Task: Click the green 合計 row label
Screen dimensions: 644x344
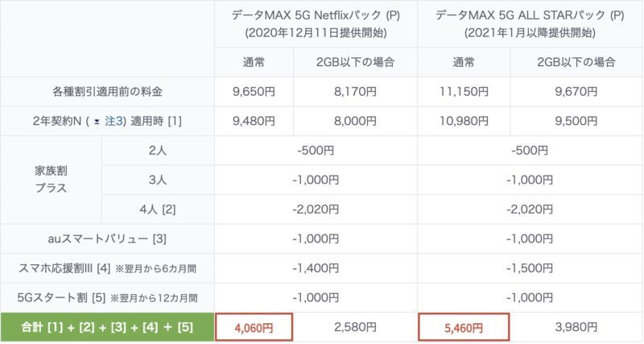Action: coord(108,328)
